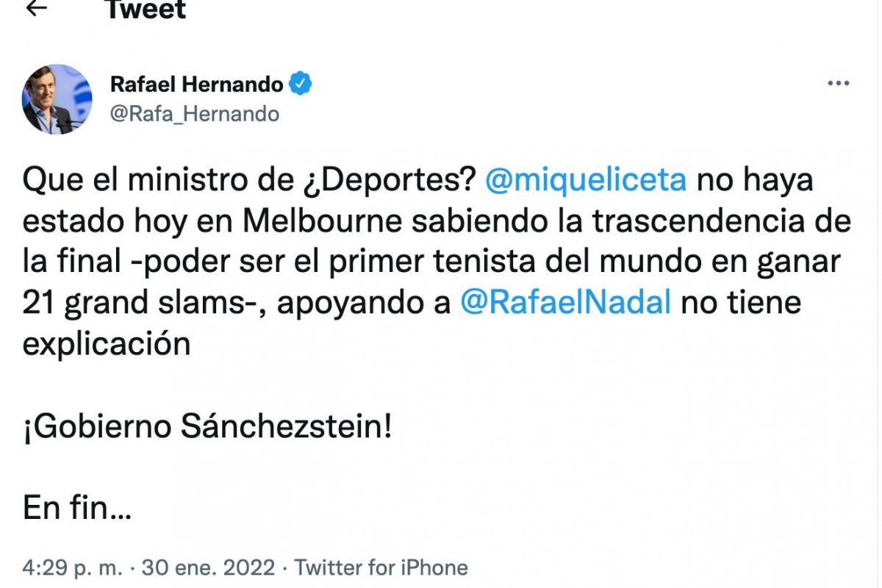The height and width of the screenshot is (588, 882).
Task: Open the three-dot more options menu
Action: click(838, 85)
